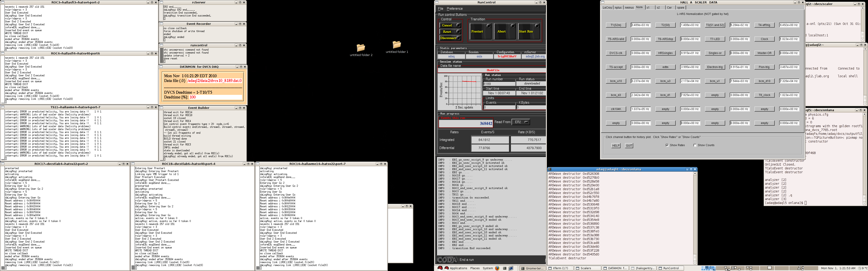Click the window menu icon of Event Builder

click(161, 108)
